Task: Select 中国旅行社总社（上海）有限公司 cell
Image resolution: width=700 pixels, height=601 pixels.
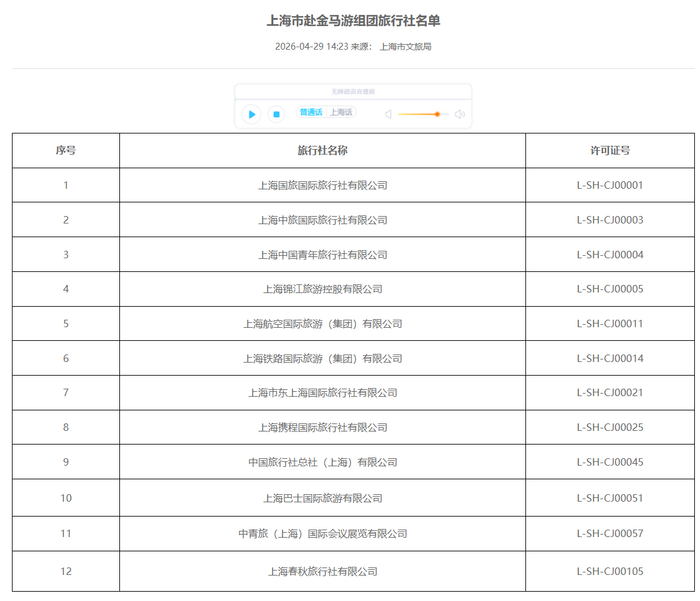Action: [322, 462]
